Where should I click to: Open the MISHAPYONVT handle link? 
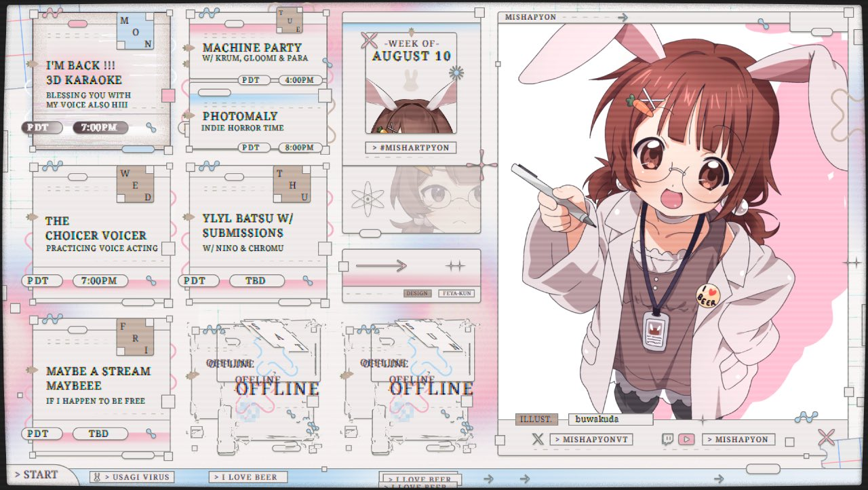(x=591, y=440)
